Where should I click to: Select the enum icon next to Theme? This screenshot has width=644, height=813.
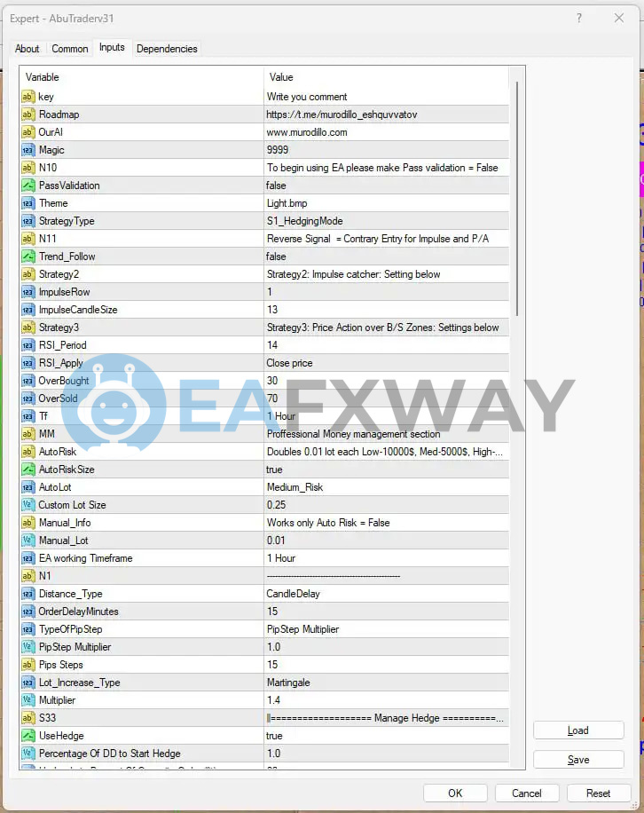tap(28, 203)
